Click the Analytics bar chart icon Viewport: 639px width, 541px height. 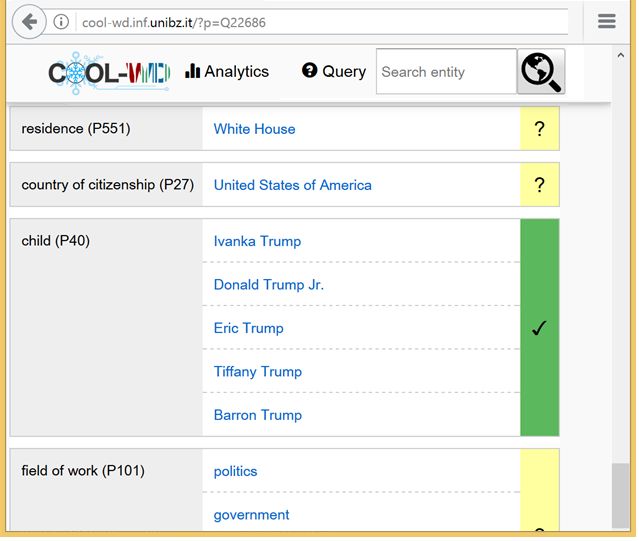pyautogui.click(x=192, y=71)
